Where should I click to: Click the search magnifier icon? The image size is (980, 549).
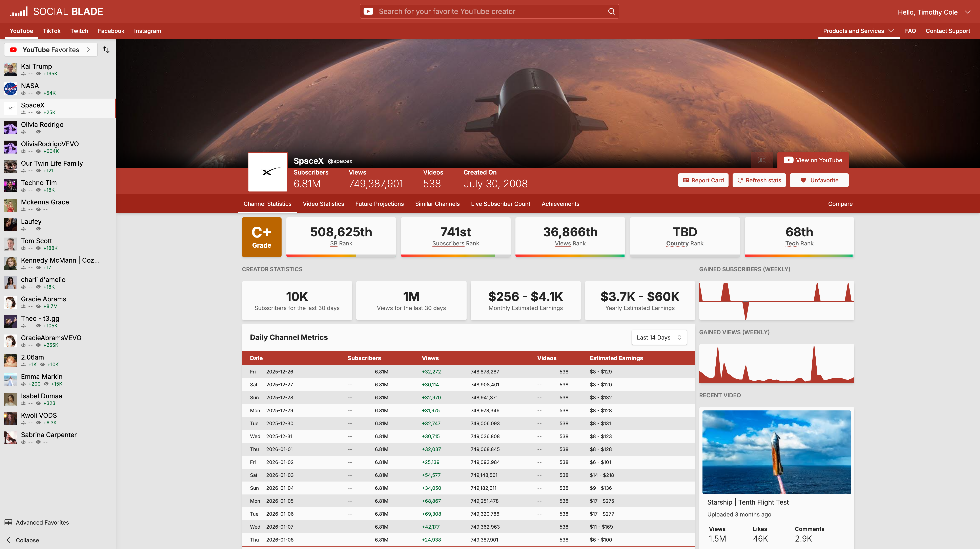point(611,12)
